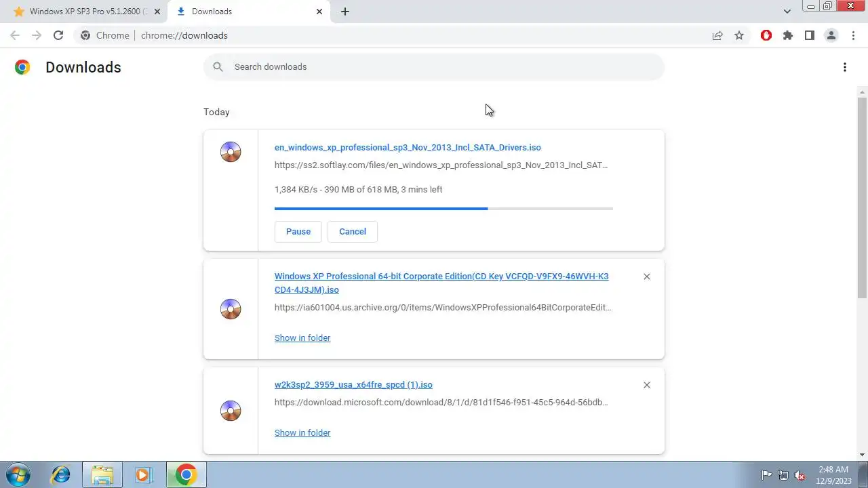Open Windows Start menu
Image resolution: width=868 pixels, height=488 pixels.
point(18,474)
